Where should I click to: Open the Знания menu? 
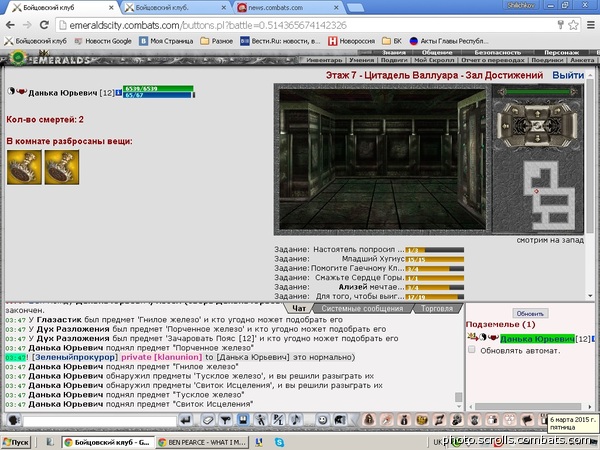(x=394, y=52)
